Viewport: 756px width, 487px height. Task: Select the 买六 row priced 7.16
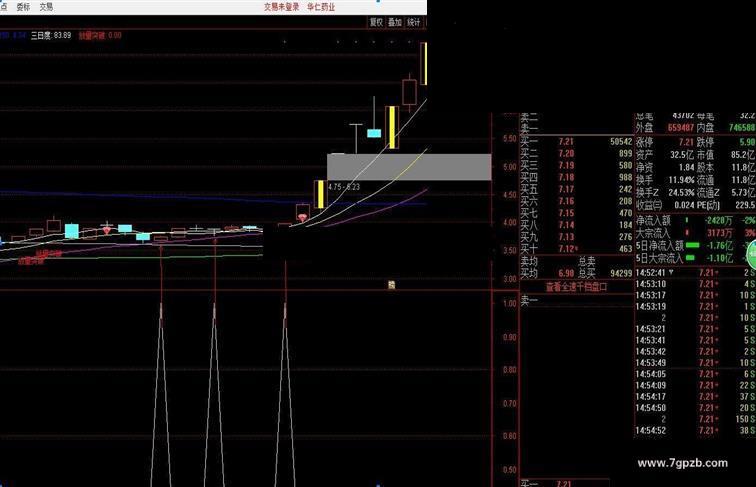click(576, 201)
